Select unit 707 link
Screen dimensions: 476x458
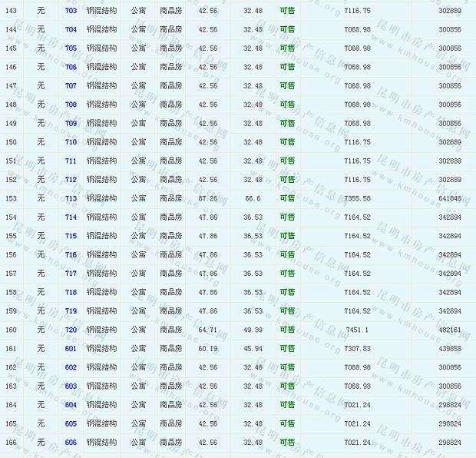pyautogui.click(x=71, y=86)
